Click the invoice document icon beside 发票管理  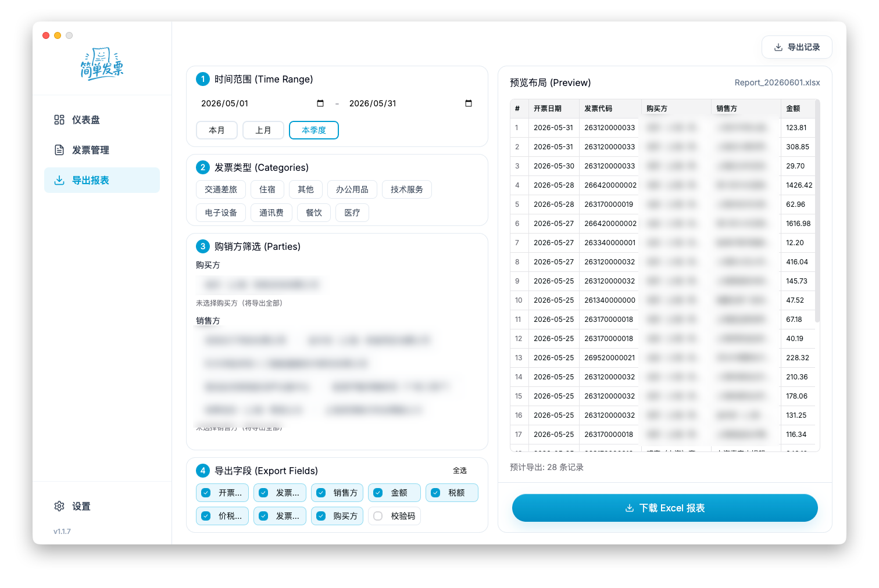(59, 150)
